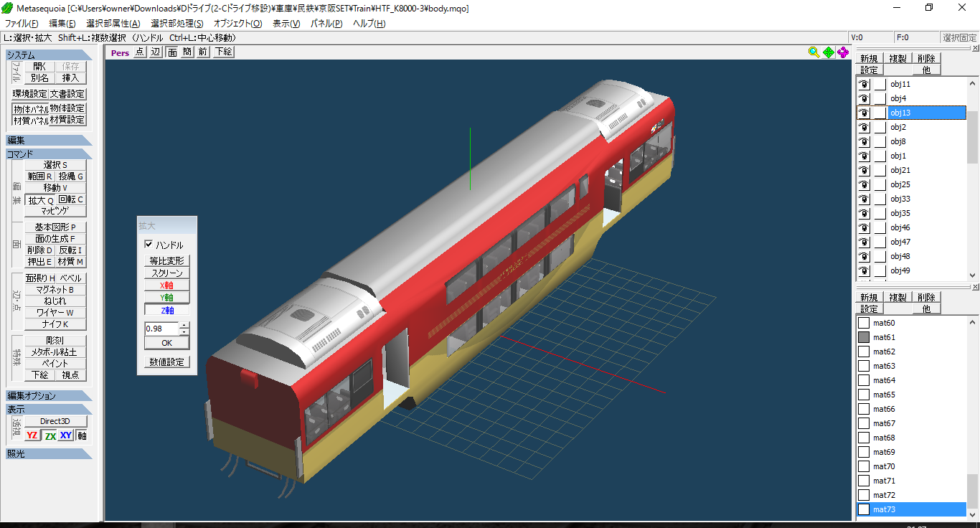Open the オブジェクト(O) menu
This screenshot has height=528, width=980.
(238, 24)
